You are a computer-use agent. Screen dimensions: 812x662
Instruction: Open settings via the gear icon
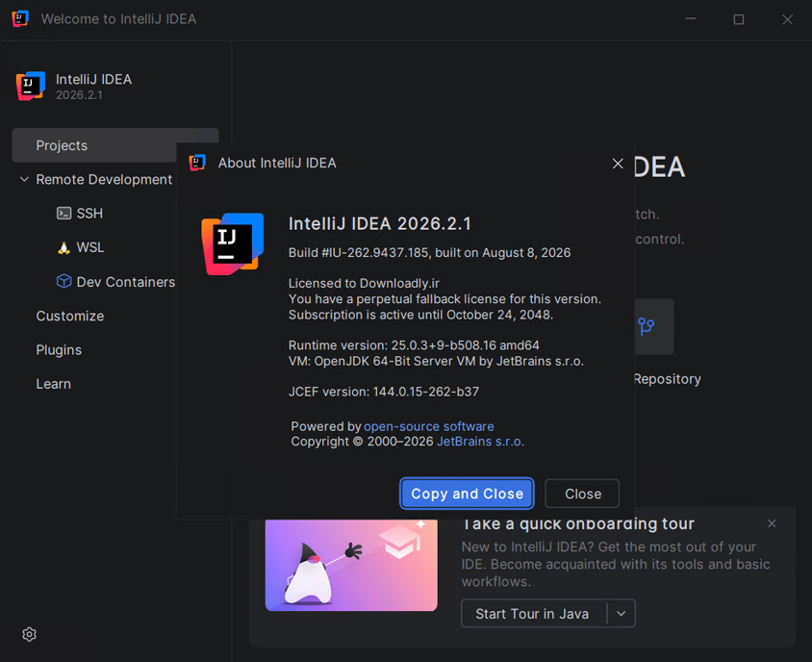(30, 634)
